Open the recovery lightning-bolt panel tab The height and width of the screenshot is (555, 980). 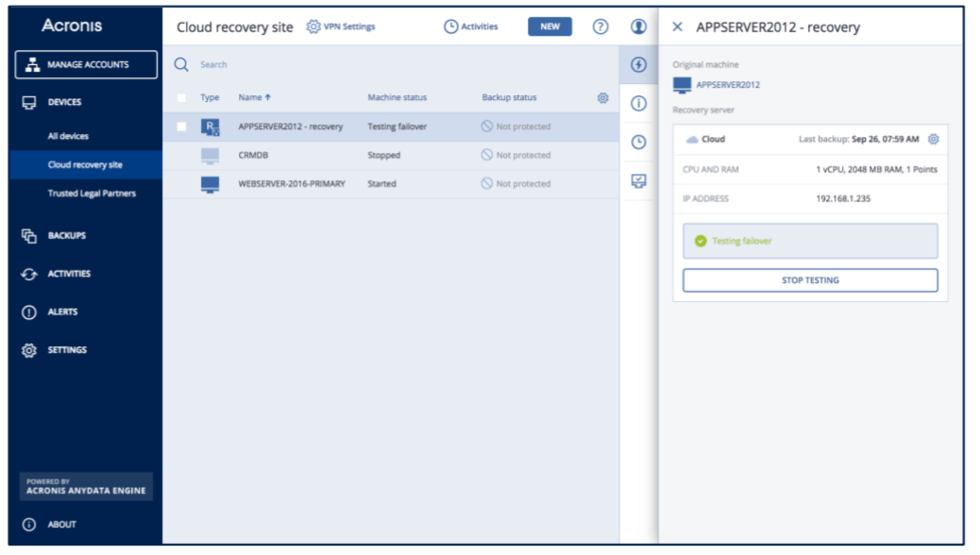(638, 64)
